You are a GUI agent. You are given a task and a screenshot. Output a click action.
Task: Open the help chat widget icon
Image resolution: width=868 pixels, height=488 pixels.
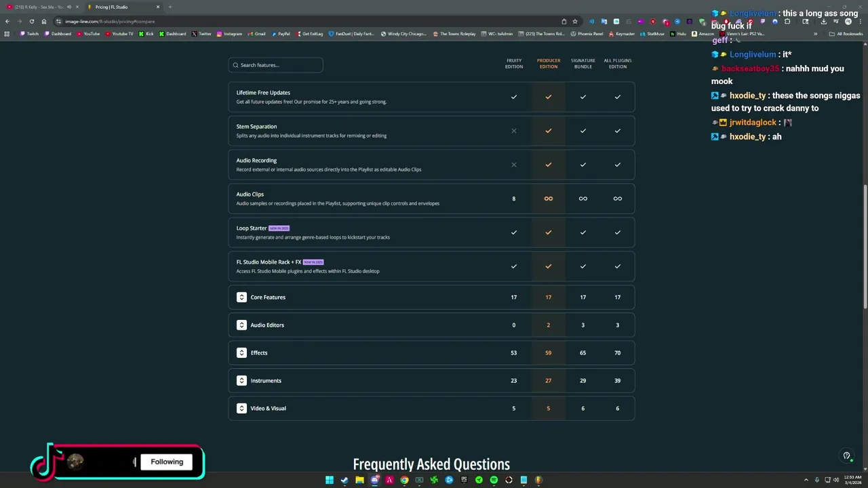(x=846, y=456)
